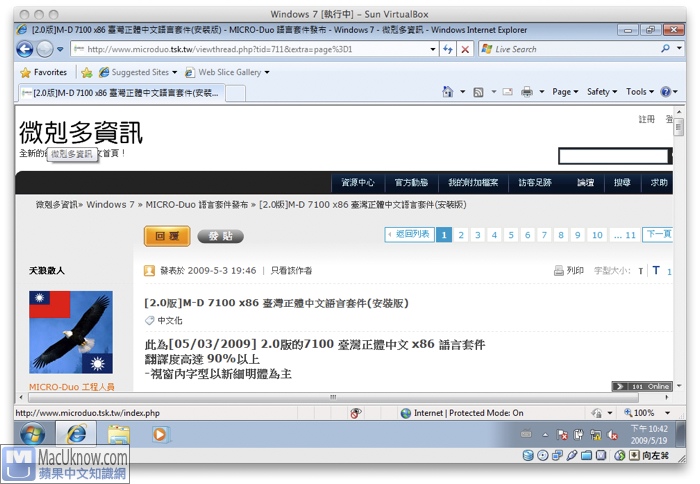Stop loading with the red X icon
Screen dimensions: 700x484
coord(465,49)
